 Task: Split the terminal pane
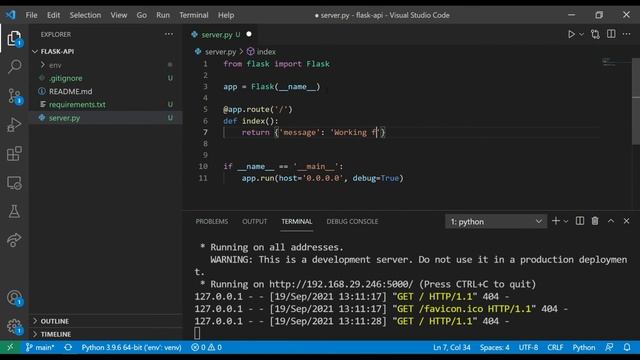pos(580,221)
